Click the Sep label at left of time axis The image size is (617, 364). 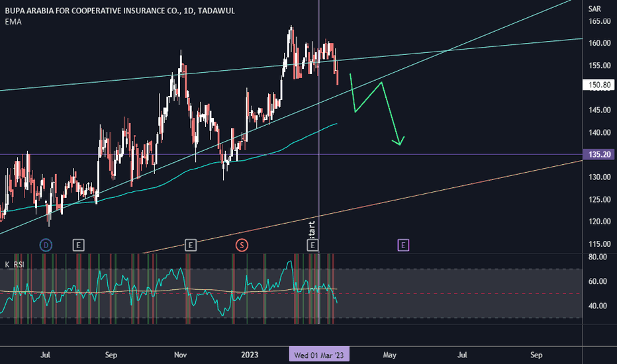tap(111, 355)
